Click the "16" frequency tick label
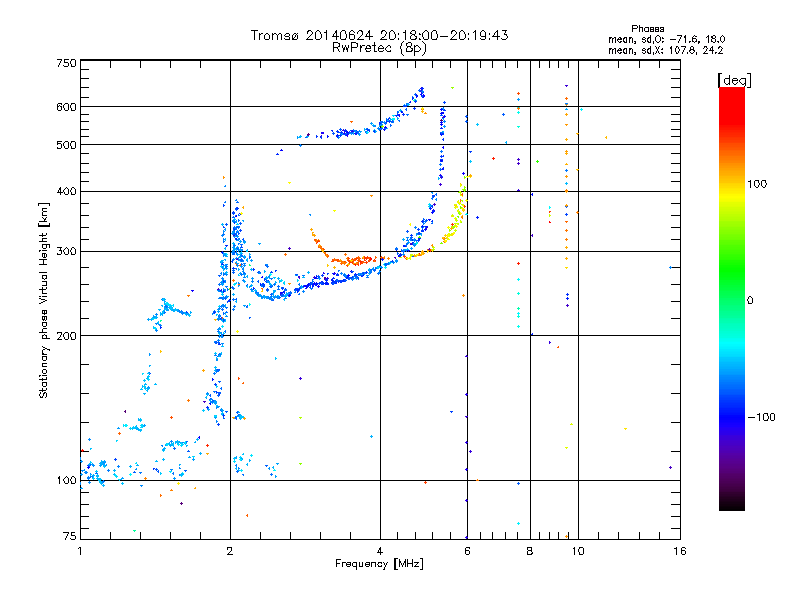The width and height of the screenshot is (800, 600). coord(680,551)
